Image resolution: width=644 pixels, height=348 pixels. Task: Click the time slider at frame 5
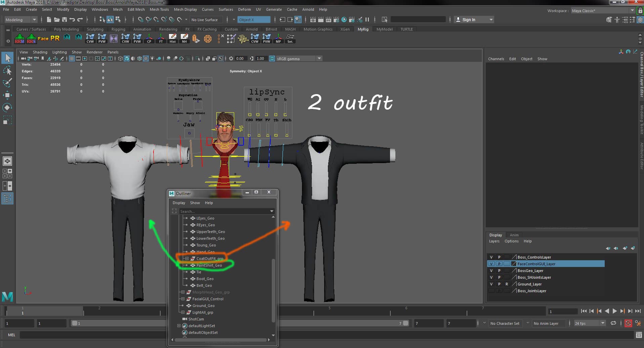coord(329,311)
